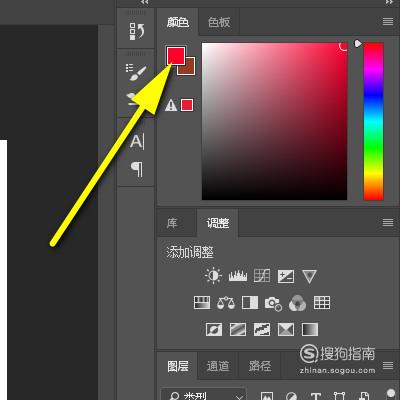
Task: Click the in-gamut red swatch beside warning
Action: pyautogui.click(x=187, y=105)
